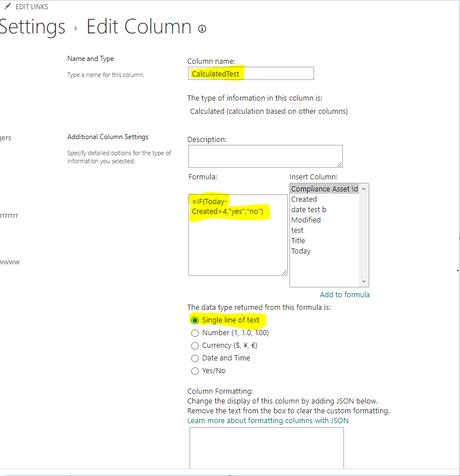This screenshot has height=476, width=460.
Task: Click the EDIT LINKS pencil icon
Action: point(9,6)
